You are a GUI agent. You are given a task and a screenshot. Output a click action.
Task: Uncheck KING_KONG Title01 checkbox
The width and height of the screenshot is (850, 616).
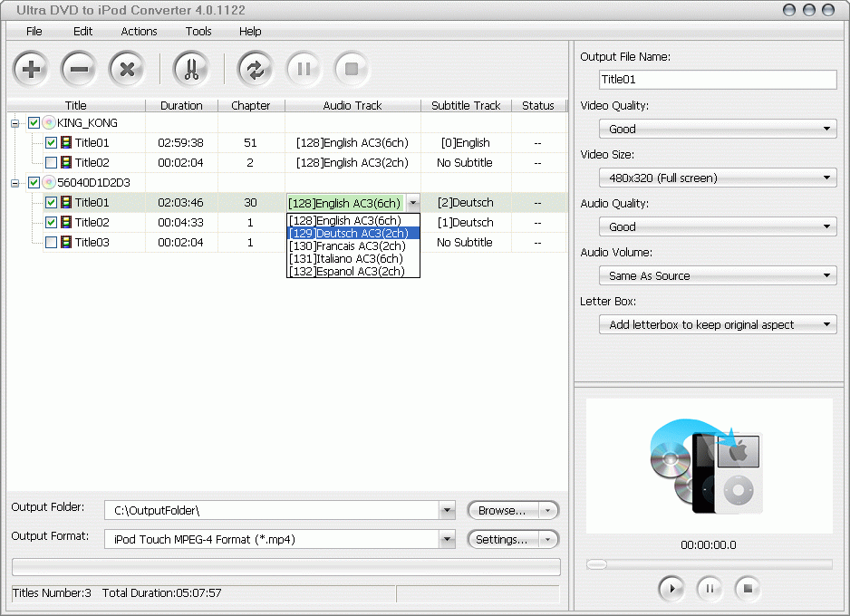(x=51, y=143)
